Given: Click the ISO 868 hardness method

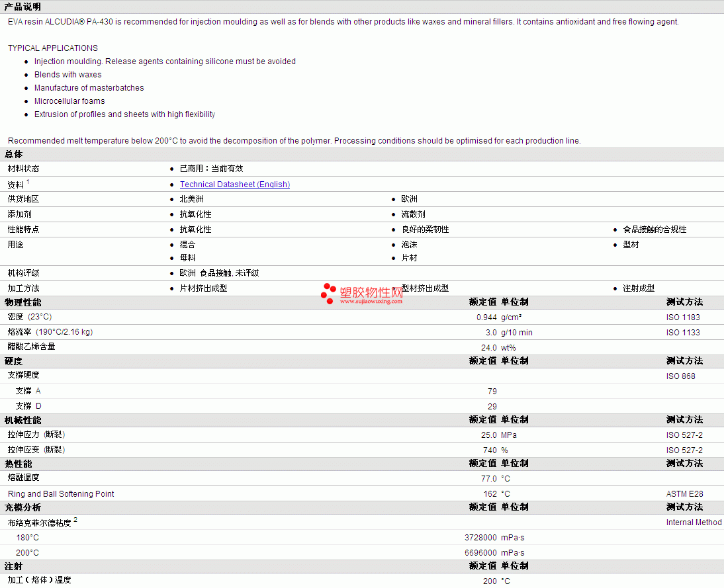Looking at the screenshot, I should (x=680, y=376).
